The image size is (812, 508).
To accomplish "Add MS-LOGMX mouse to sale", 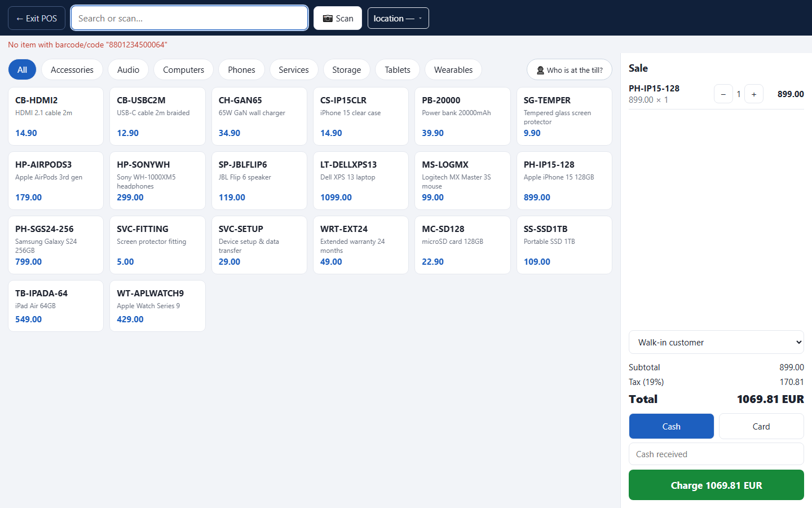I will (x=462, y=181).
